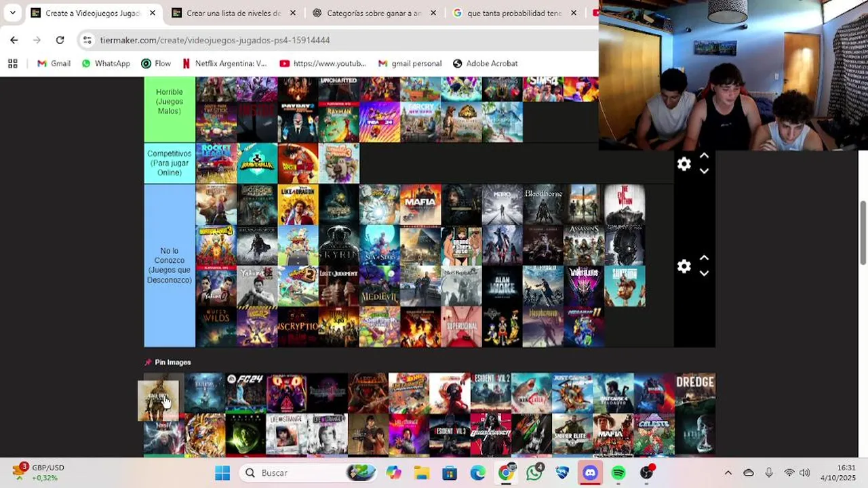Select the Inscryption thumbnail

click(298, 327)
